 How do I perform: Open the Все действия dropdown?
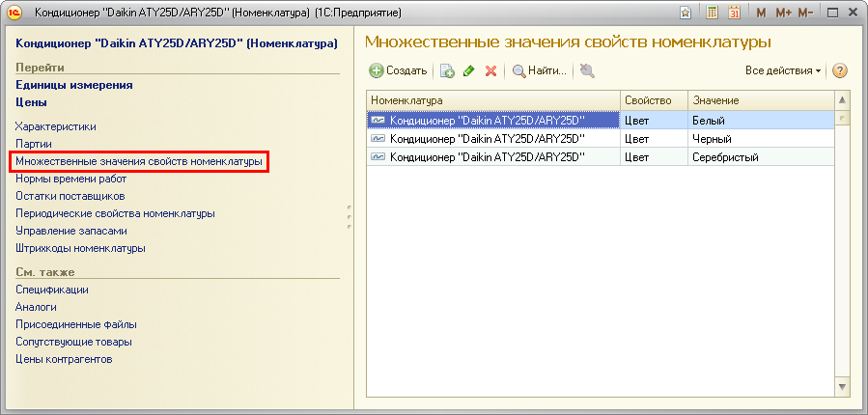pos(783,70)
